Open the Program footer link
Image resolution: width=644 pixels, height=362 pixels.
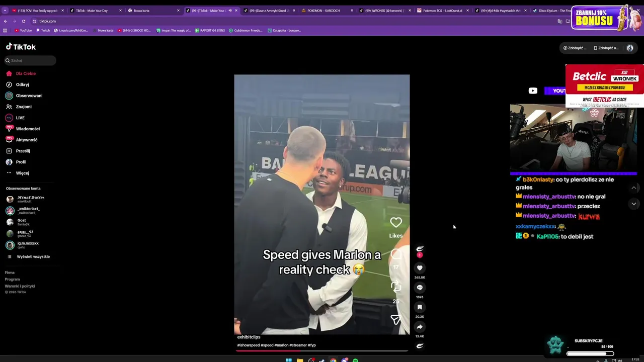(x=12, y=279)
